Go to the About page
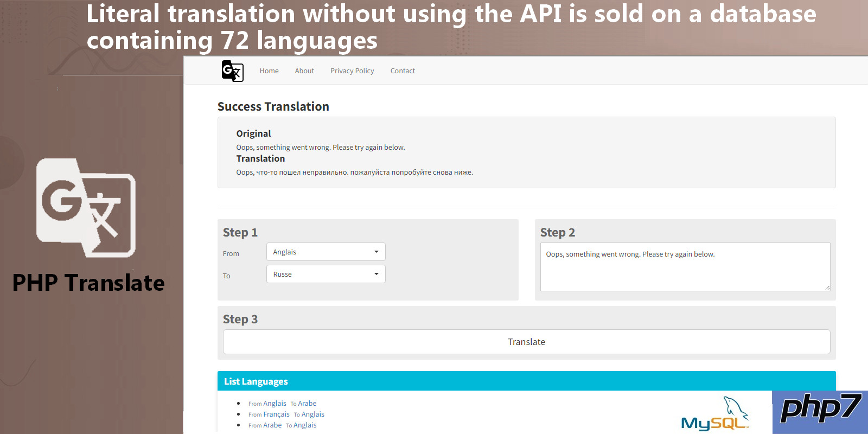Screen dimensions: 868x434 tap(304, 71)
